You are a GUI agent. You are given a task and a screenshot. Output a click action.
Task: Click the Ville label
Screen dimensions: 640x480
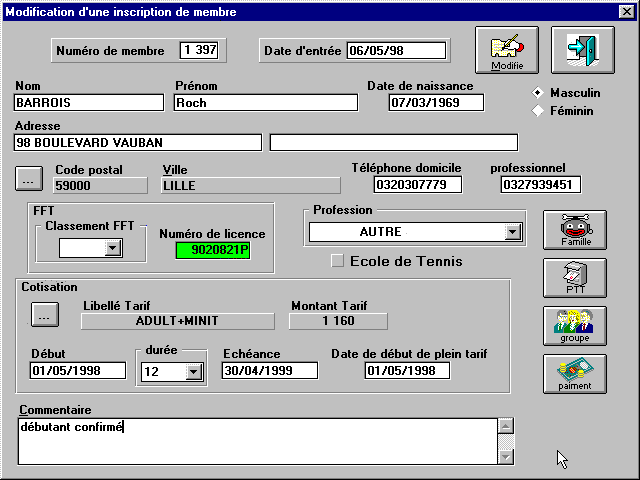click(x=175, y=170)
